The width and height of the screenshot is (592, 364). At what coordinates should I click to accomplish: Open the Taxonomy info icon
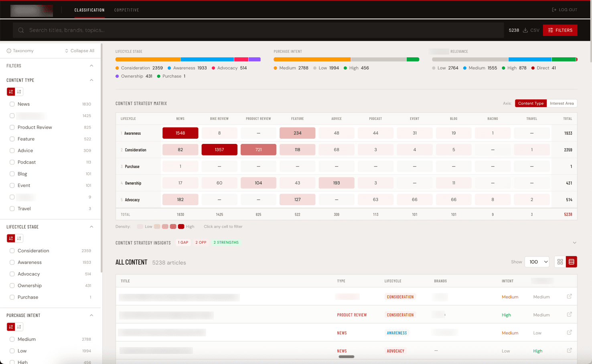9,51
